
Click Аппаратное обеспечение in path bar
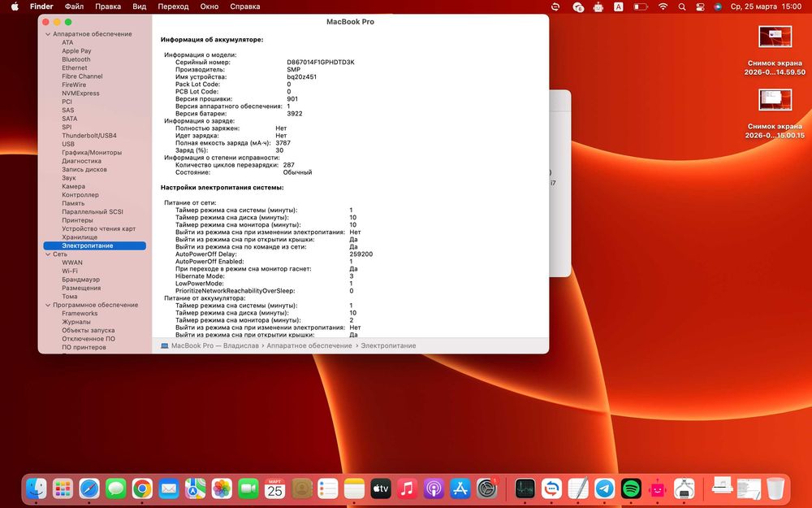[309, 345]
